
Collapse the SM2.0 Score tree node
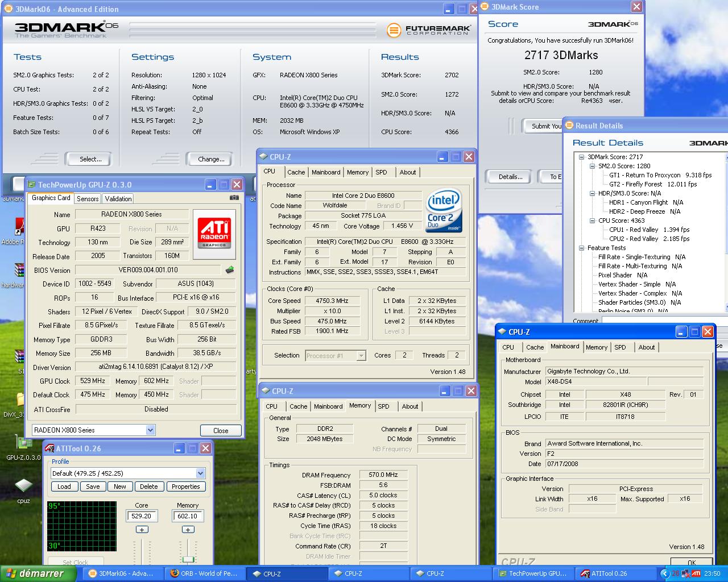coord(592,166)
